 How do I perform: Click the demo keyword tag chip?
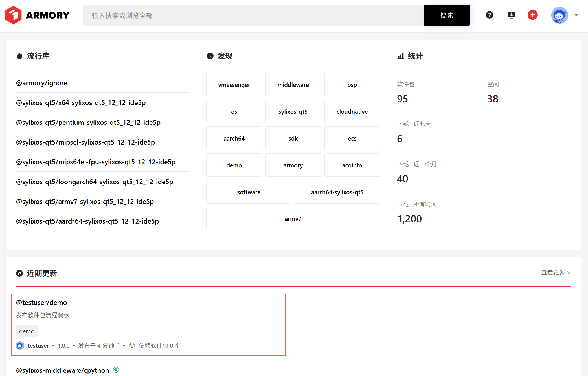click(27, 331)
